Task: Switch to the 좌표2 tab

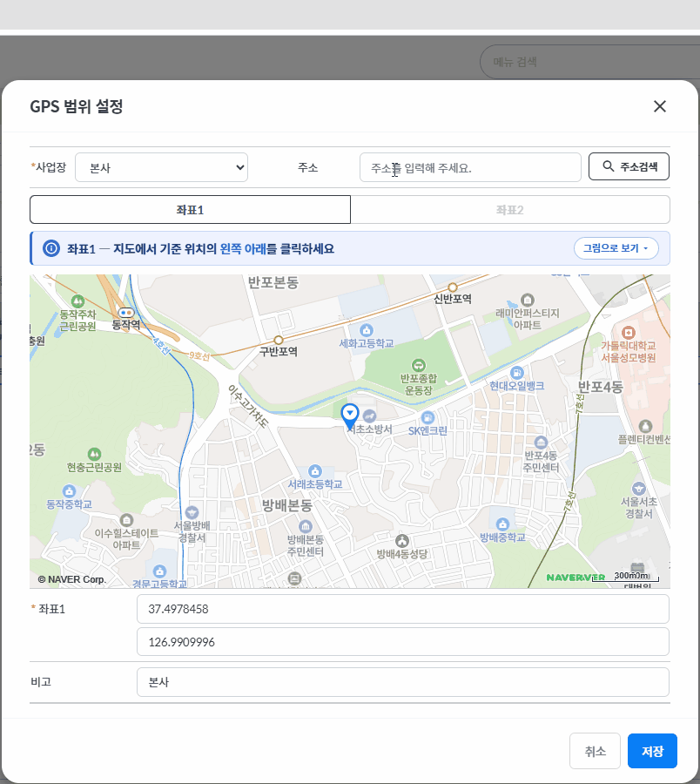Action: (509, 209)
